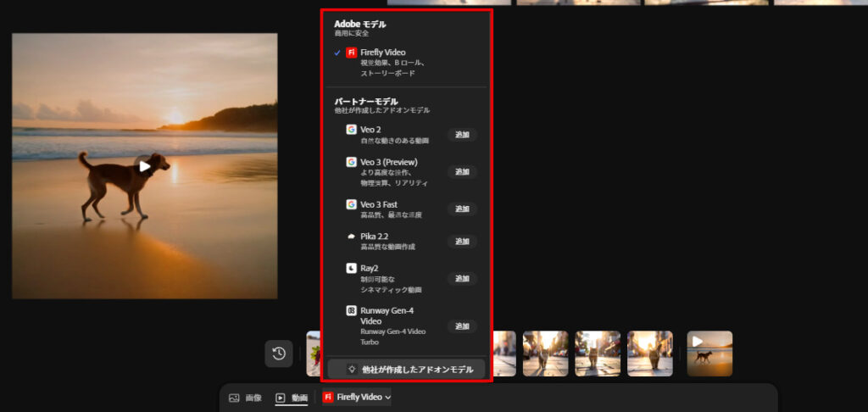868x412 pixels.
Task: Switch to the 画像 (image) tab
Action: [245, 398]
